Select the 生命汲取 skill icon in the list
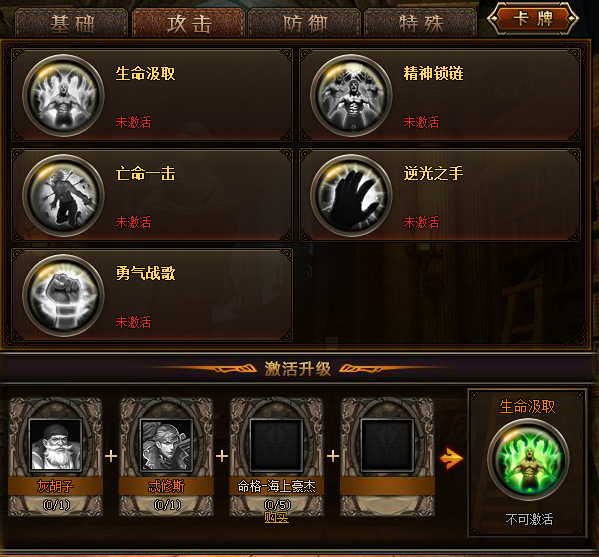This screenshot has width=599, height=557. (63, 96)
